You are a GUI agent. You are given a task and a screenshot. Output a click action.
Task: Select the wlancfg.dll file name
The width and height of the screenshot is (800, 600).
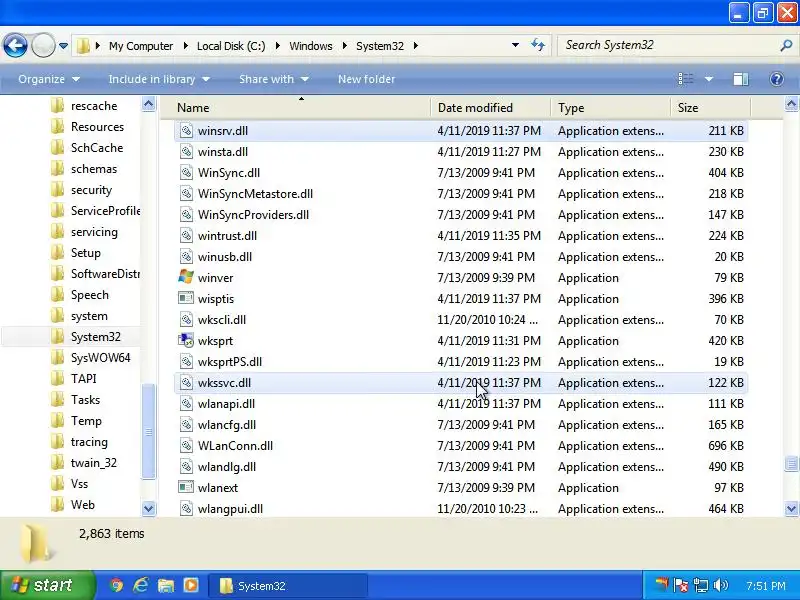[x=227, y=425]
